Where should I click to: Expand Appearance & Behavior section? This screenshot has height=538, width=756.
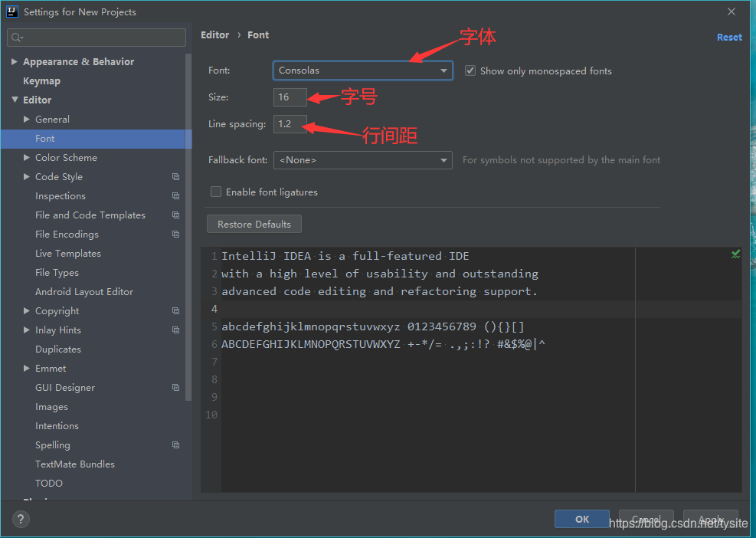click(15, 62)
